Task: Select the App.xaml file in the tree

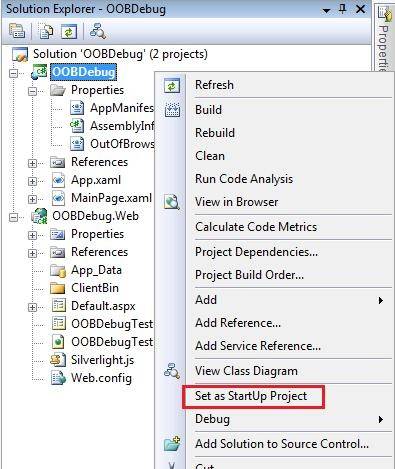Action: tap(96, 180)
